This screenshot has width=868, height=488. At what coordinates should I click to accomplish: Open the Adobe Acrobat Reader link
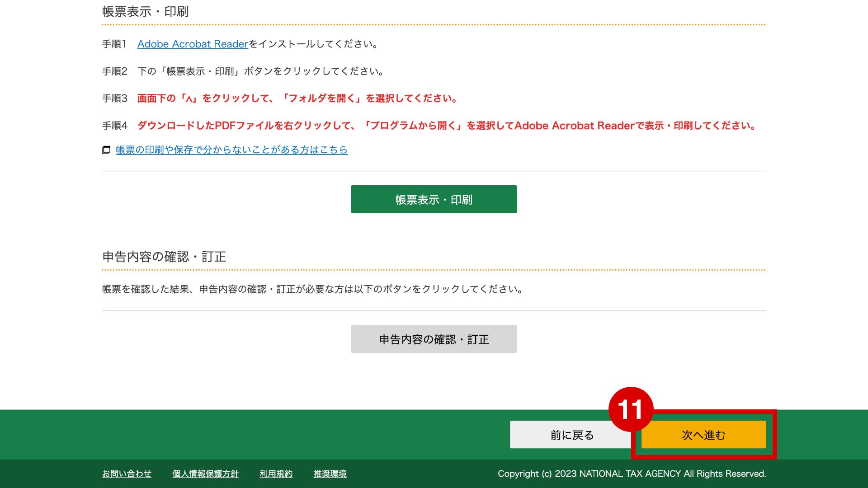[193, 44]
